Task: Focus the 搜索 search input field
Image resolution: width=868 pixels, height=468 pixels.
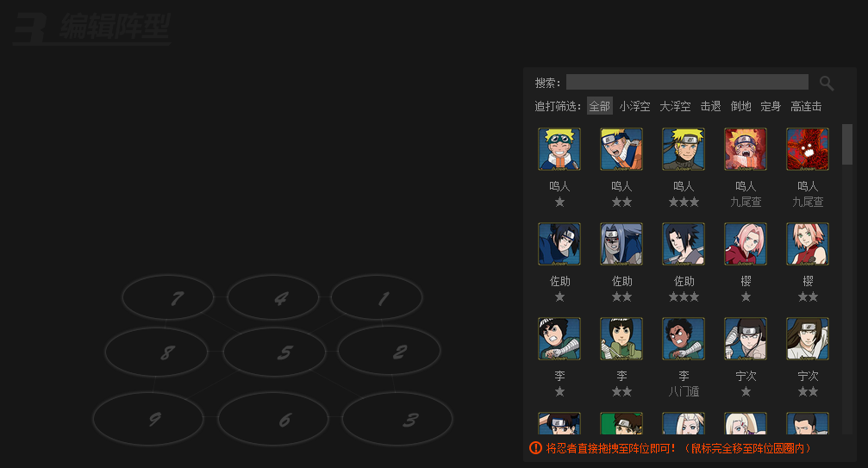Action: coord(687,82)
